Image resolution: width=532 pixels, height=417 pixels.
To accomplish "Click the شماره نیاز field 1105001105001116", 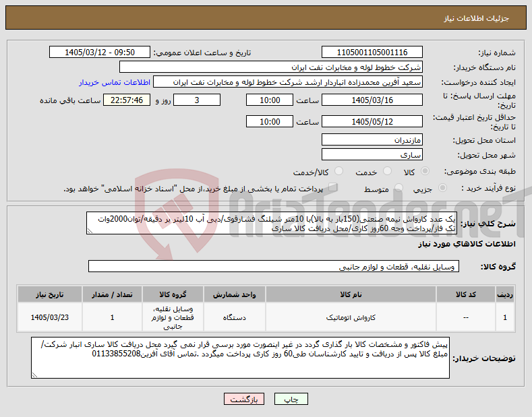I will coord(372,53).
